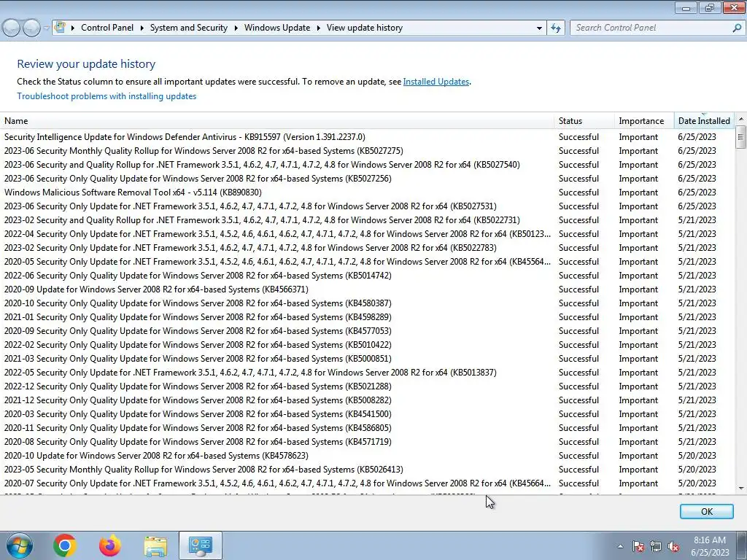Screen dimensions: 747x560
Task: Select the KB5013837 .NET update row
Action: 367,373
